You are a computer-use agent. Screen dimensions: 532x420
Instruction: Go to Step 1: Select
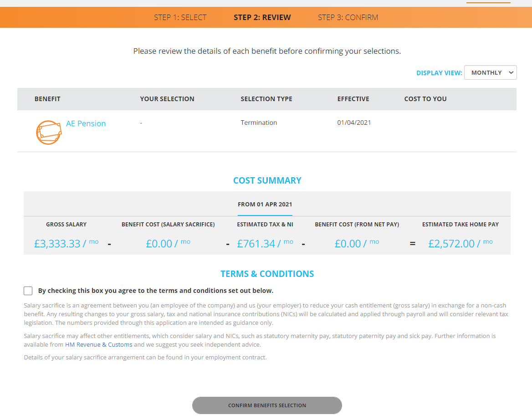point(180,17)
